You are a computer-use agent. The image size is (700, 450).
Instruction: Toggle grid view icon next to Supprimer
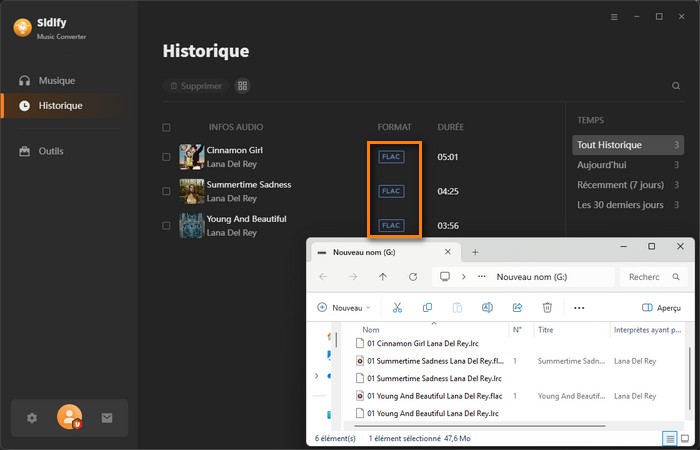(242, 86)
